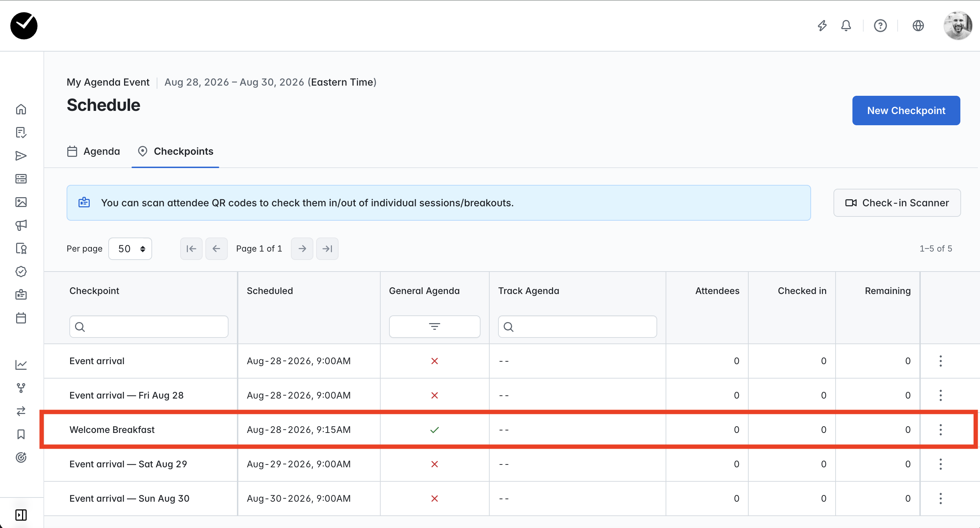980x528 pixels.
Task: Open row options menu for Event arrival
Action: pyautogui.click(x=940, y=361)
